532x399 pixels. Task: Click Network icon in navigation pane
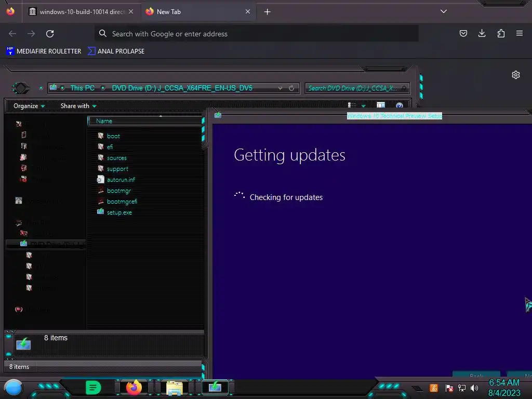click(19, 309)
